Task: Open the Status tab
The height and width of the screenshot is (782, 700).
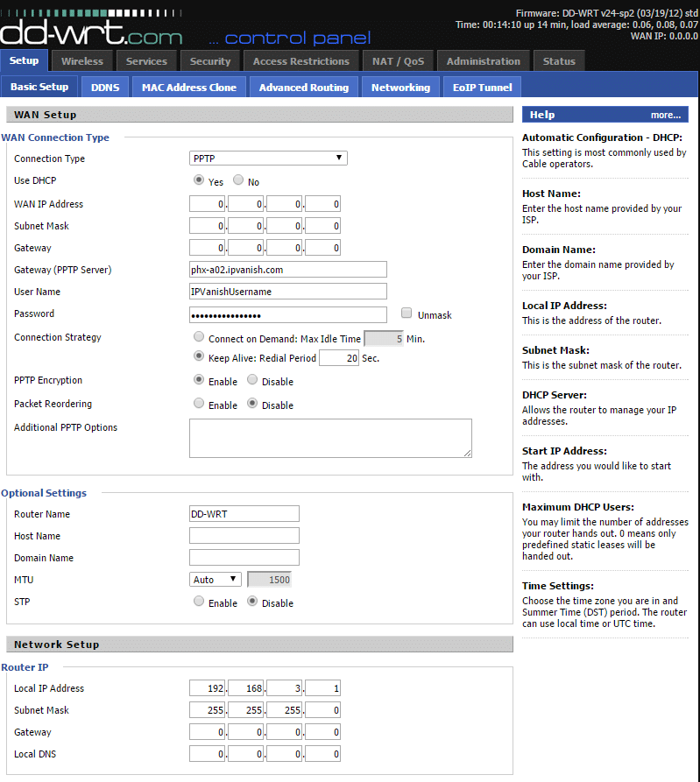Action: (559, 61)
